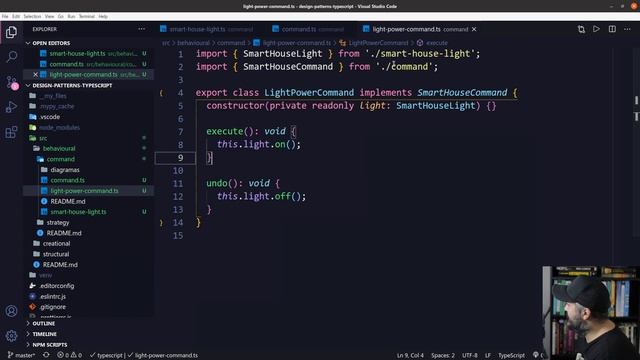Select language mode TypeScript in status bar

click(511, 355)
